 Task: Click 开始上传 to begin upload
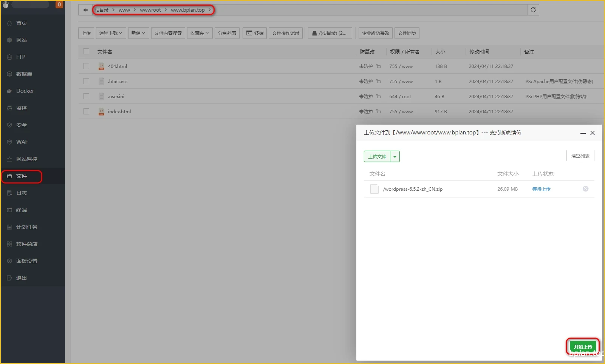click(583, 347)
